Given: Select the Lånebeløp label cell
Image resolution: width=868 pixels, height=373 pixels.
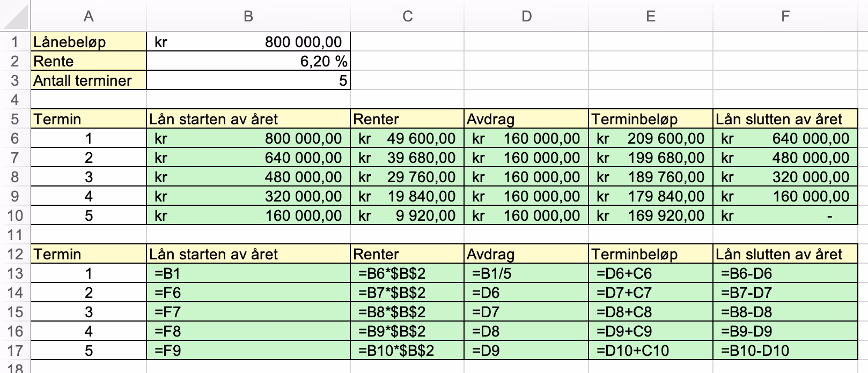Looking at the screenshot, I should click(89, 42).
